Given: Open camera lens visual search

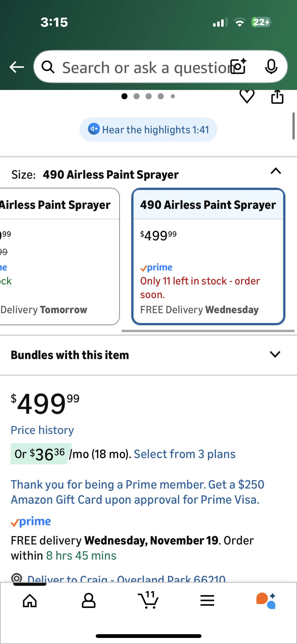Looking at the screenshot, I should pos(238,67).
